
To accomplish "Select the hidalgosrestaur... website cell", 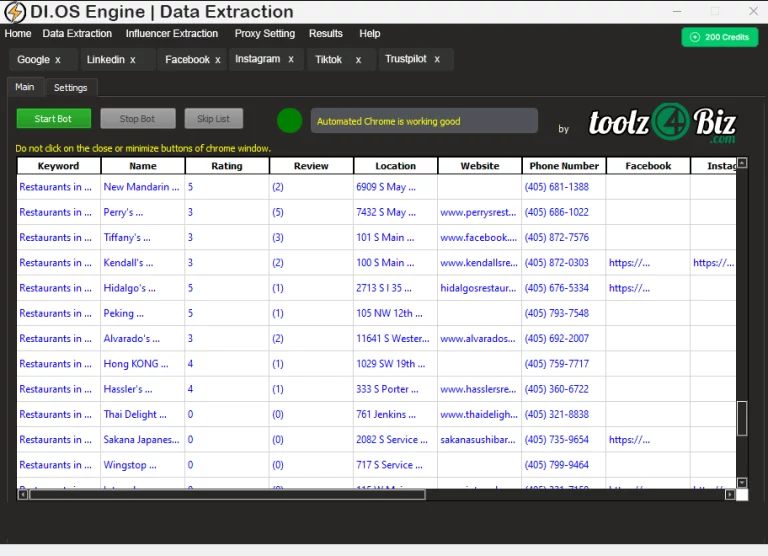I will (480, 288).
